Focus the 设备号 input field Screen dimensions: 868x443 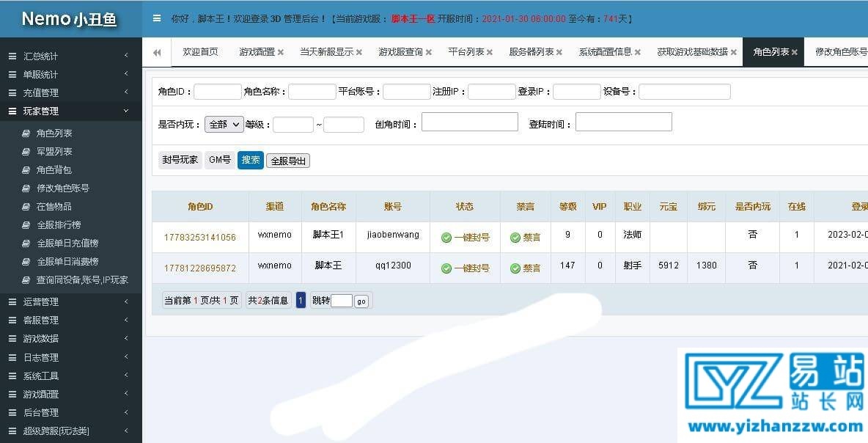coord(685,92)
